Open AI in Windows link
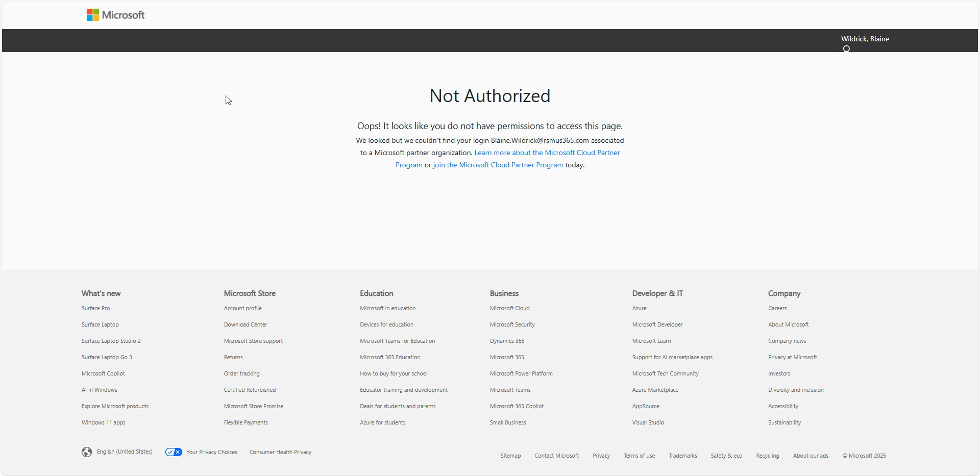The image size is (980, 476). [x=100, y=390]
